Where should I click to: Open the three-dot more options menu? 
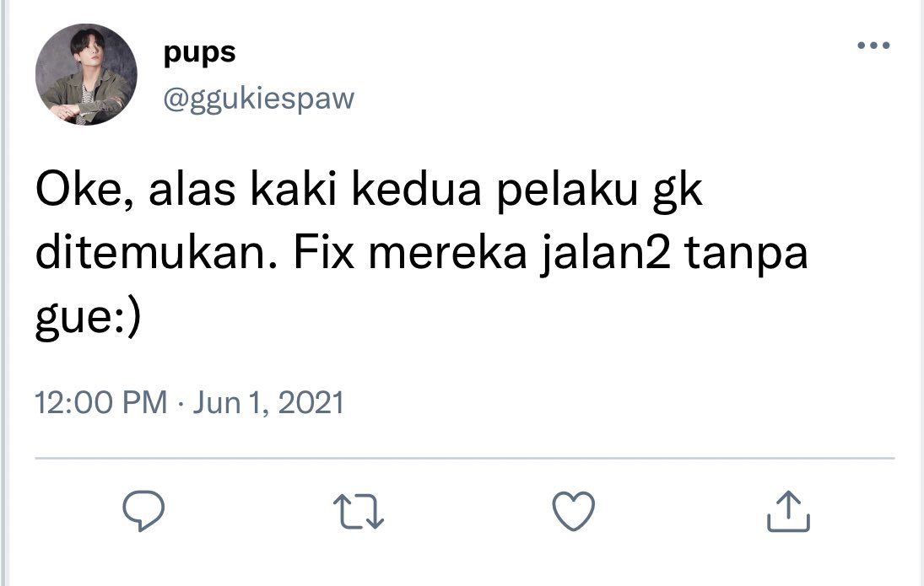(x=873, y=46)
